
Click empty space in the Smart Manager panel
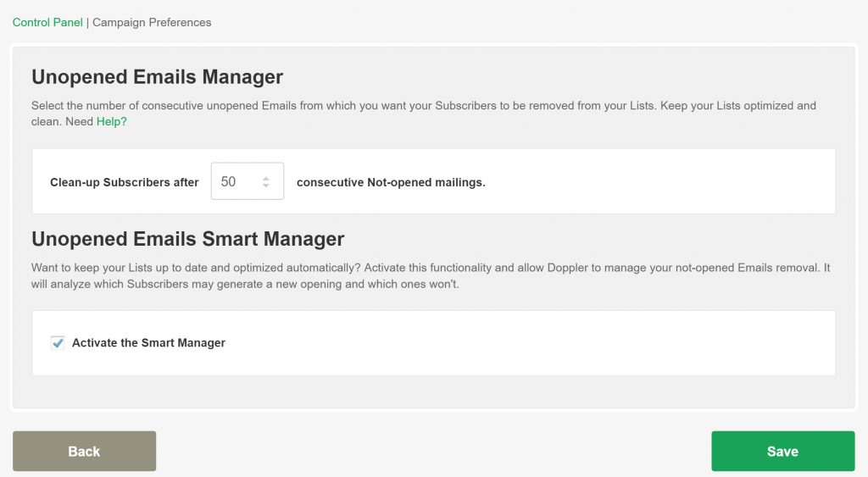click(x=526, y=343)
